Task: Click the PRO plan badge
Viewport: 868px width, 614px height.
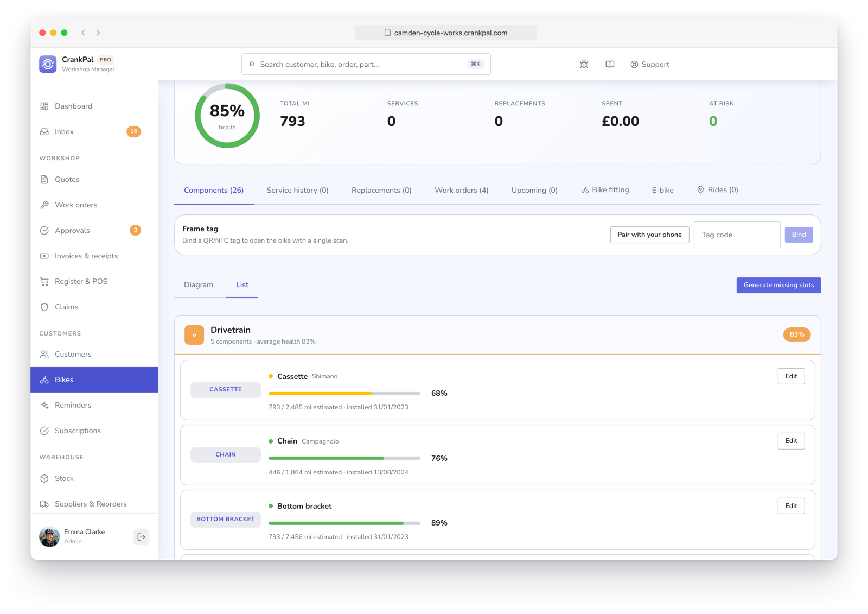Action: (106, 60)
